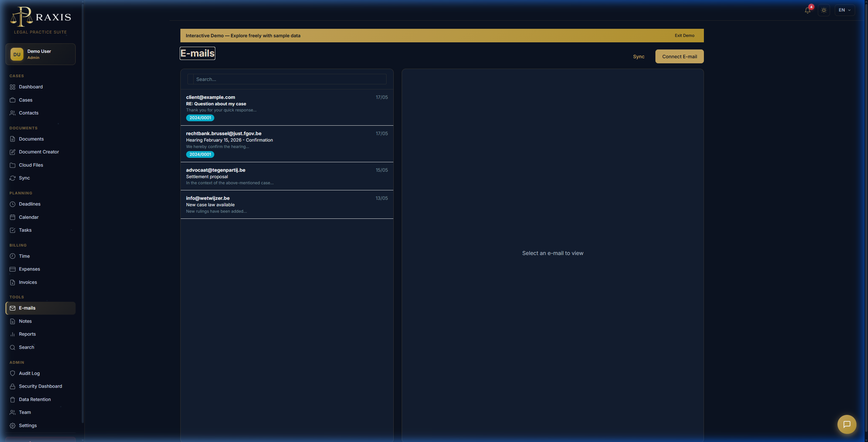The height and width of the screenshot is (442, 868).
Task: Click the Connect E-mail button
Action: click(679, 57)
